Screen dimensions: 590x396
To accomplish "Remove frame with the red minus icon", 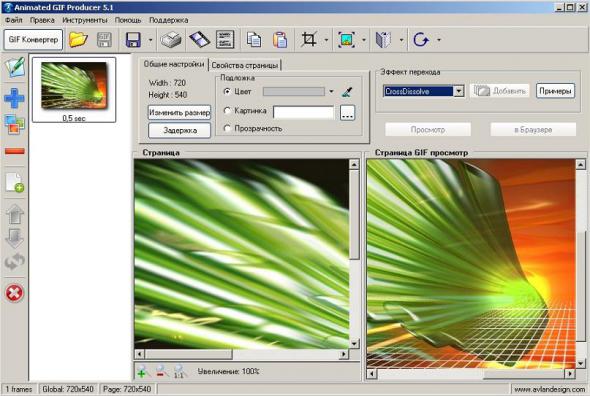I will (x=15, y=151).
